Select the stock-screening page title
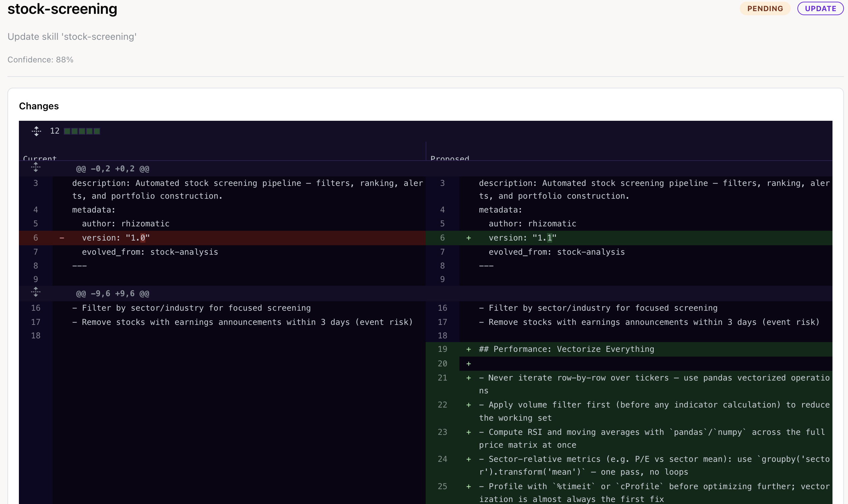 coord(62,9)
